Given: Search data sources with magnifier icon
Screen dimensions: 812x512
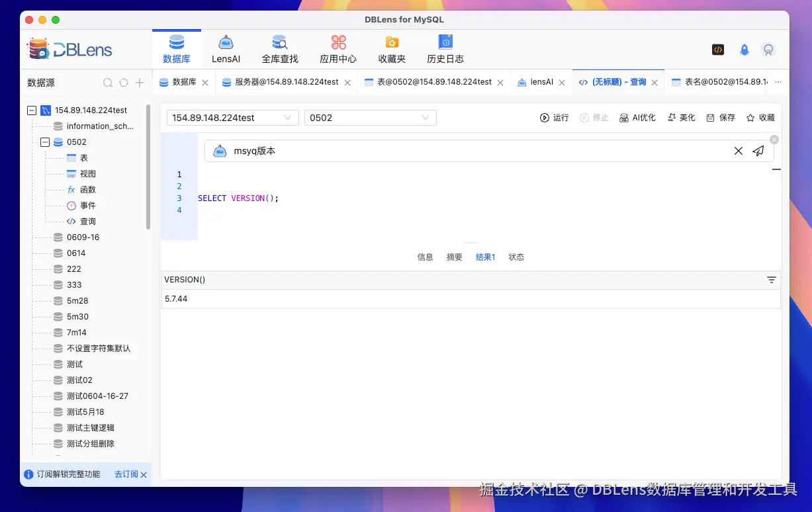Looking at the screenshot, I should 108,83.
